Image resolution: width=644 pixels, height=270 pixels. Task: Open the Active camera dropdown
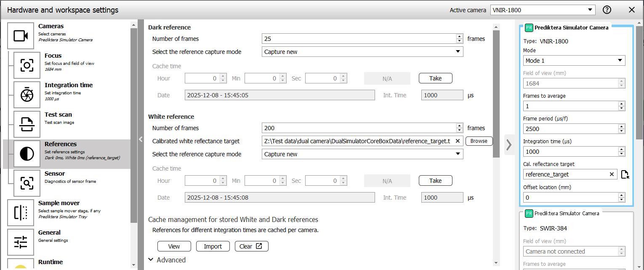pyautogui.click(x=543, y=10)
